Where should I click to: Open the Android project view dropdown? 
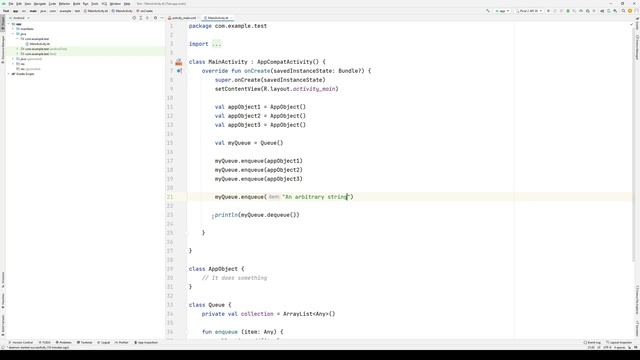point(19,18)
